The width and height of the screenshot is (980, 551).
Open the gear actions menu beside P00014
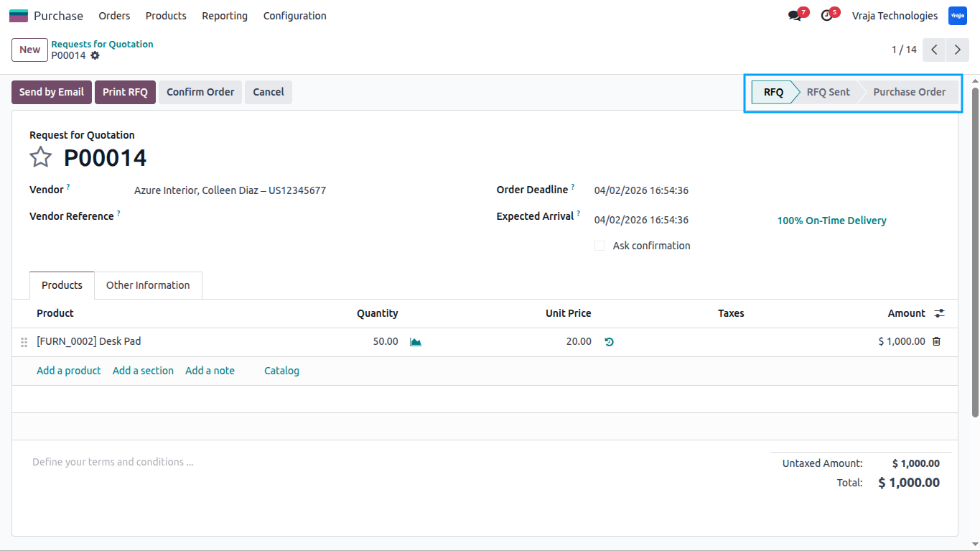(x=95, y=55)
